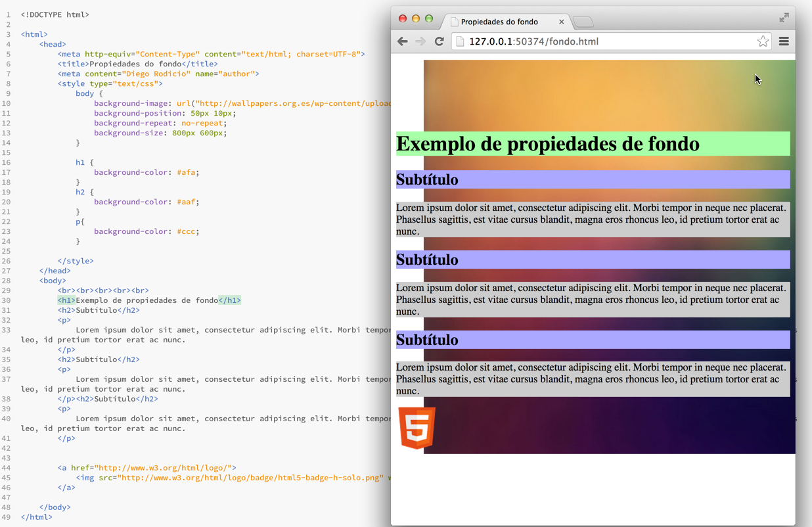Click the page icon in the address bar

460,41
